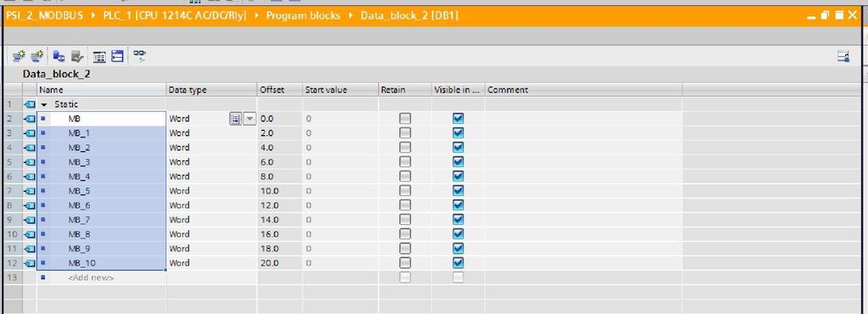The image size is (868, 314).
Task: Click the blue database cylinder toolbar icon
Action: pos(58,56)
